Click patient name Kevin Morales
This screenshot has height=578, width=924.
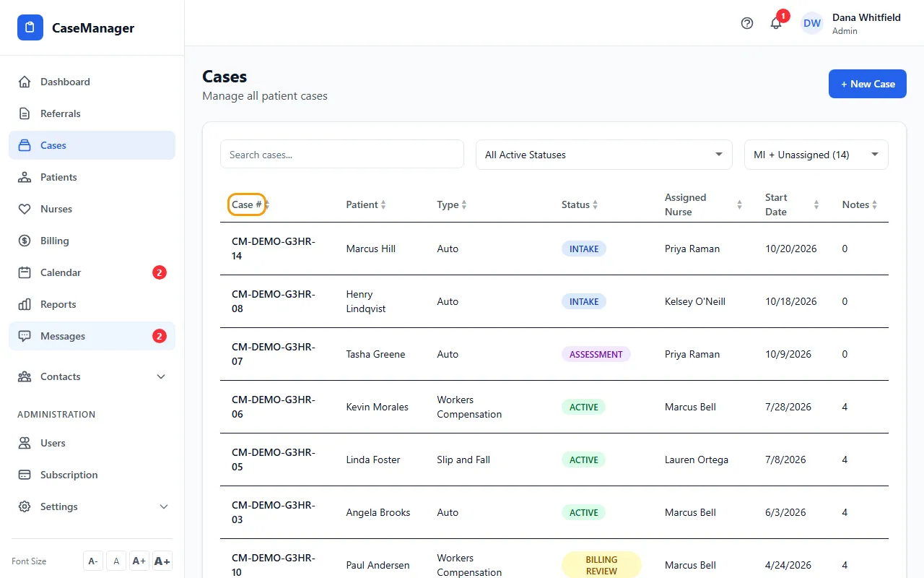coord(378,407)
